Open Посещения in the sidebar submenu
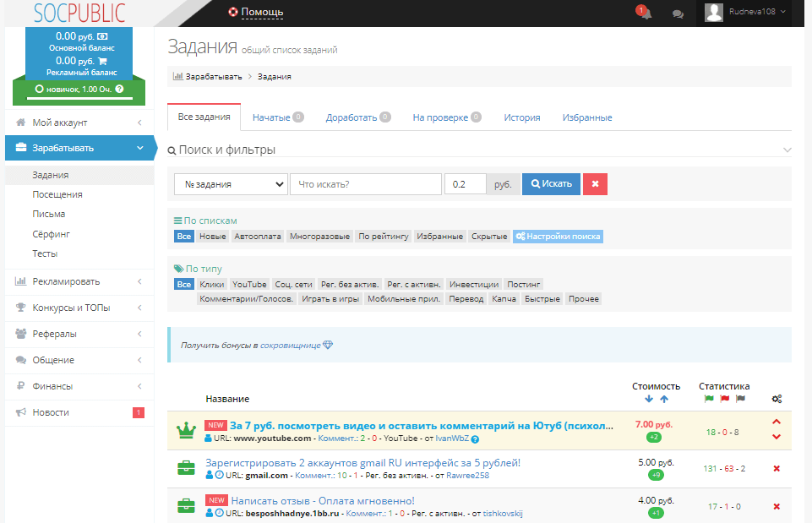 57,194
